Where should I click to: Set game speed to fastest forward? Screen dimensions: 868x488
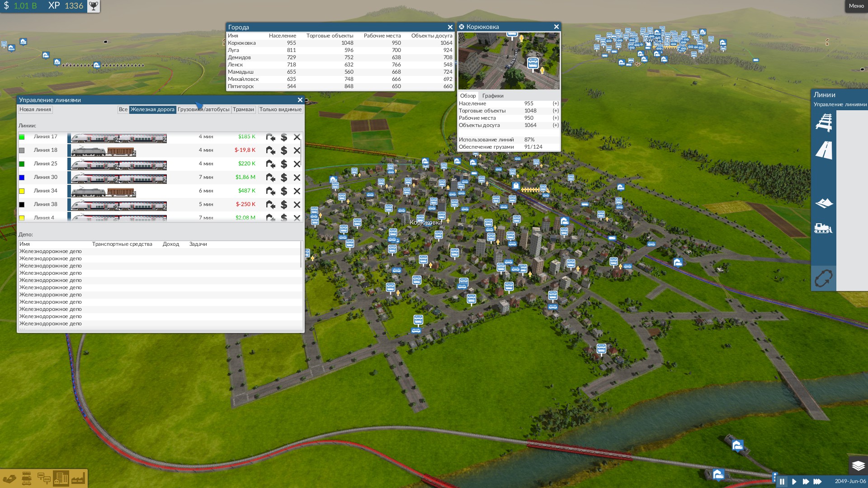click(818, 482)
